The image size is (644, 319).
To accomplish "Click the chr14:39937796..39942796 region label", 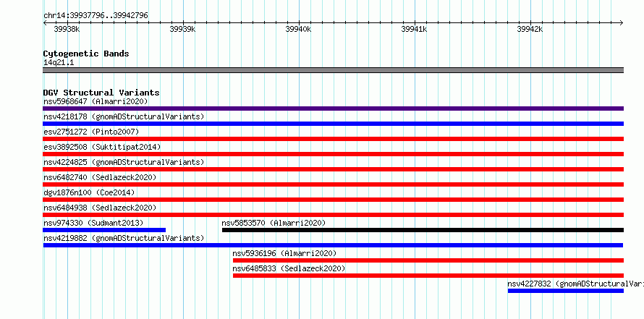I will coord(96,16).
